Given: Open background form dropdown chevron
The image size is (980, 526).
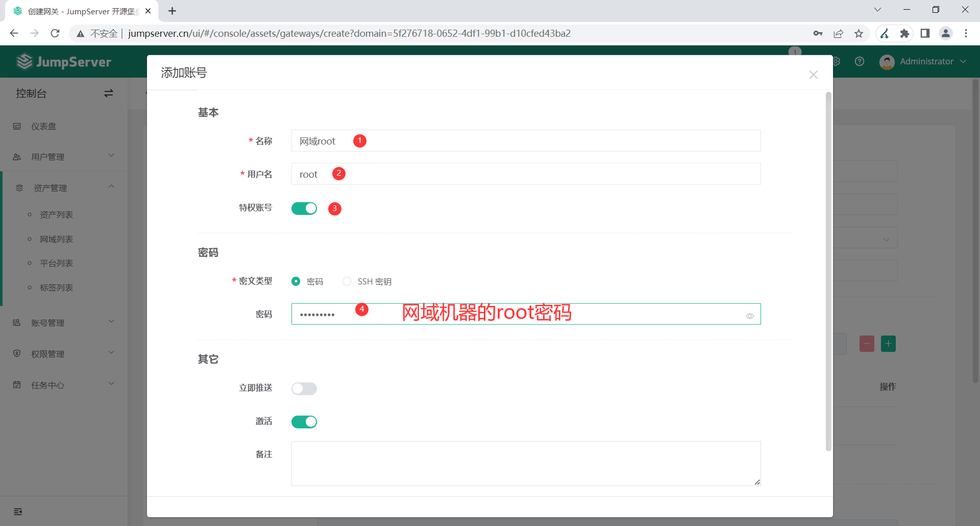Looking at the screenshot, I should coord(887,240).
